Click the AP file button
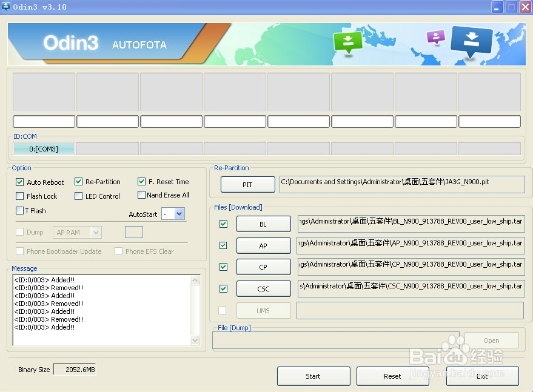533x392 pixels. point(263,245)
